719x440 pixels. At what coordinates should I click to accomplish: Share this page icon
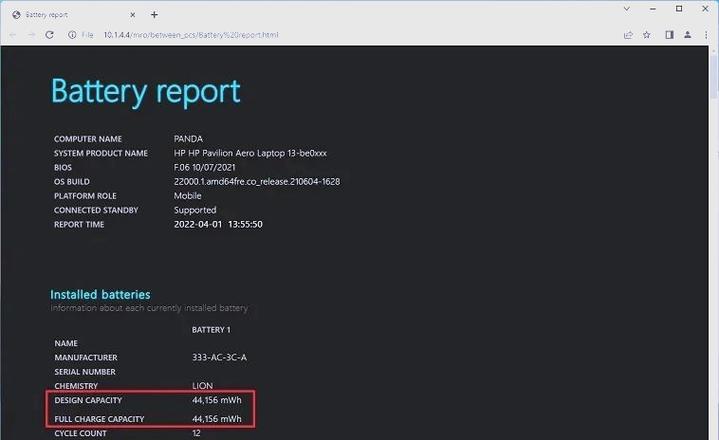tap(628, 35)
